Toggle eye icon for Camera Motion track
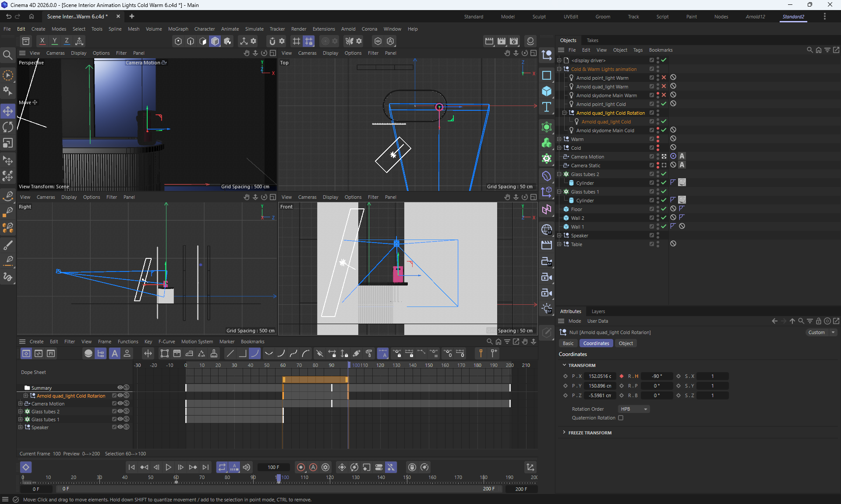Screen dimensions: 841x504 tap(120, 403)
